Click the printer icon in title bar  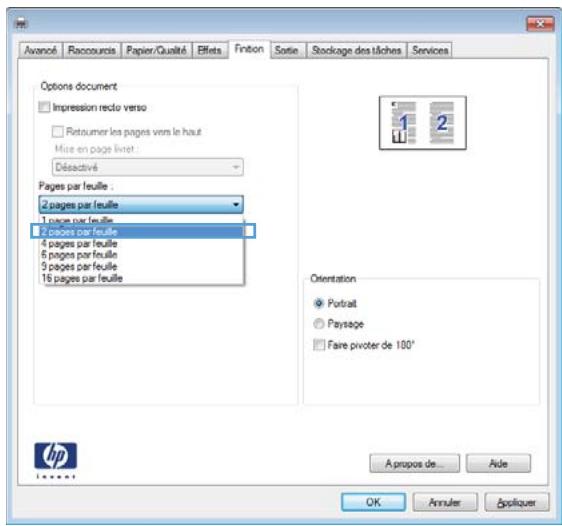21,24
